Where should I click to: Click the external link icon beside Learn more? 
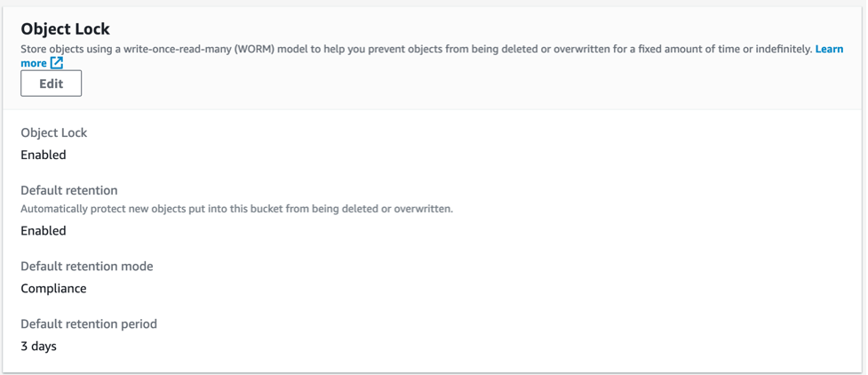tap(57, 63)
